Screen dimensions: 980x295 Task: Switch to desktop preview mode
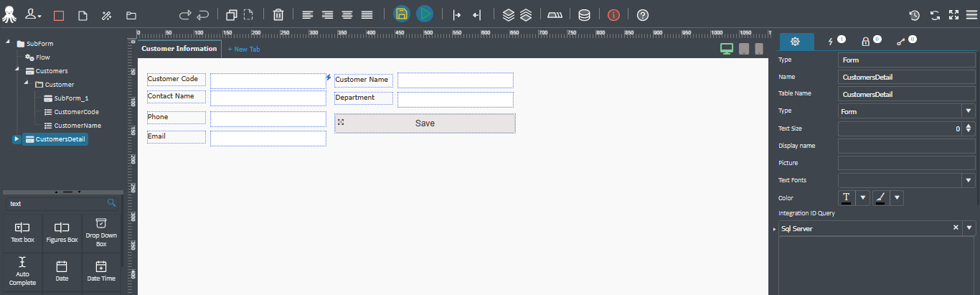pos(727,49)
